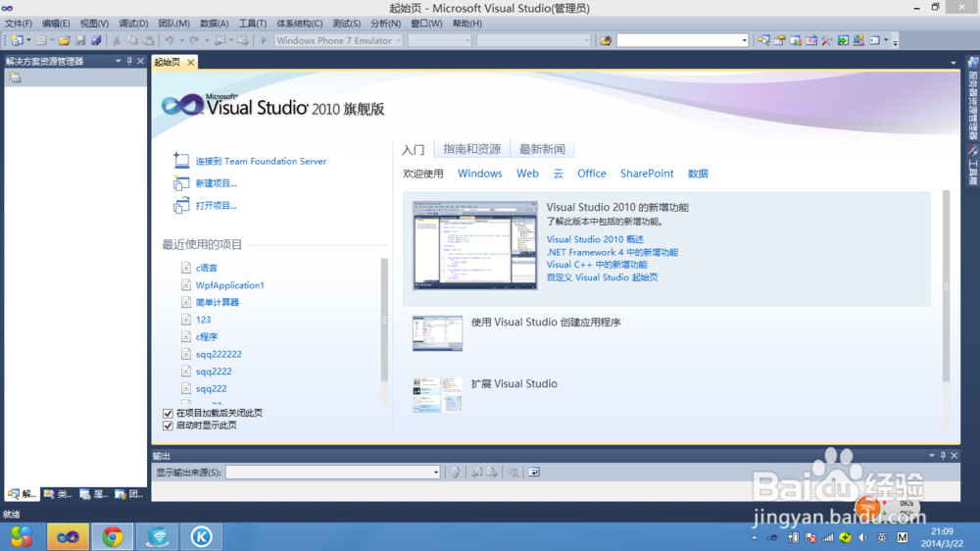Click Visual Studio icon in taskbar
The width and height of the screenshot is (980, 551).
[69, 536]
